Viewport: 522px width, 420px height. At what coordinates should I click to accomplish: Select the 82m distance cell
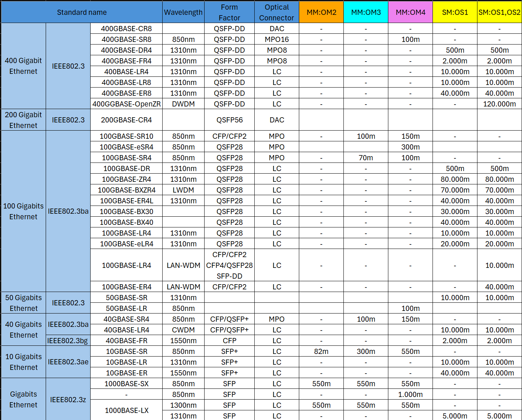coord(321,351)
